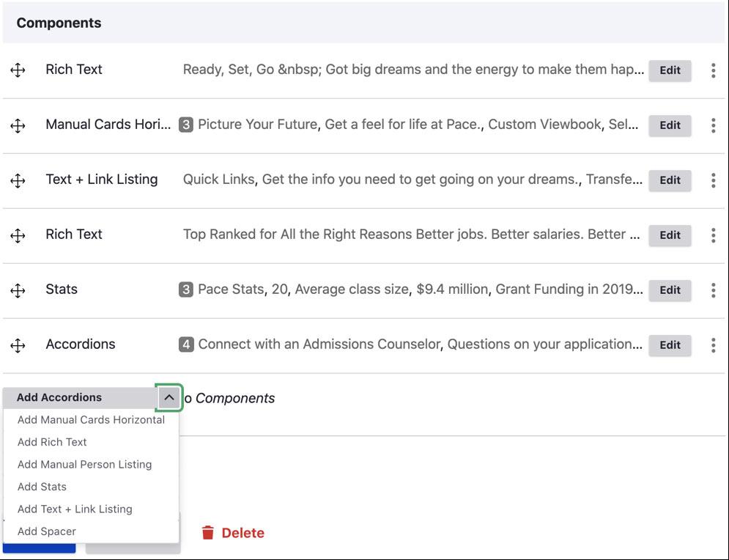729x560 pixels.
Task: Click the Components section heading
Action: tap(59, 23)
